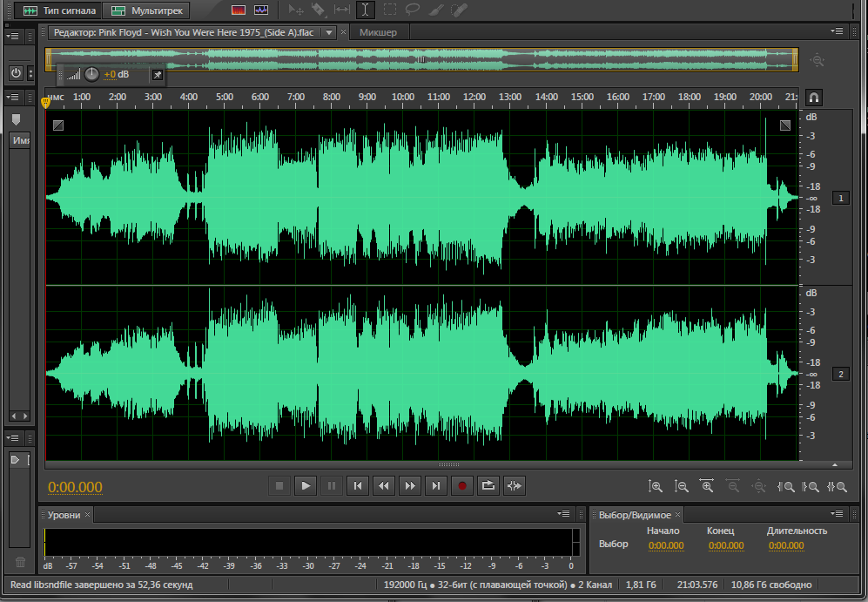Select the Slip tool
This screenshot has width=868, height=602.
(342, 10)
